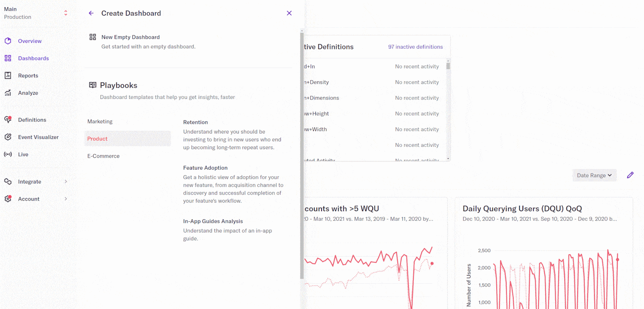Expand the Account section chevron
The height and width of the screenshot is (309, 644).
click(x=66, y=198)
